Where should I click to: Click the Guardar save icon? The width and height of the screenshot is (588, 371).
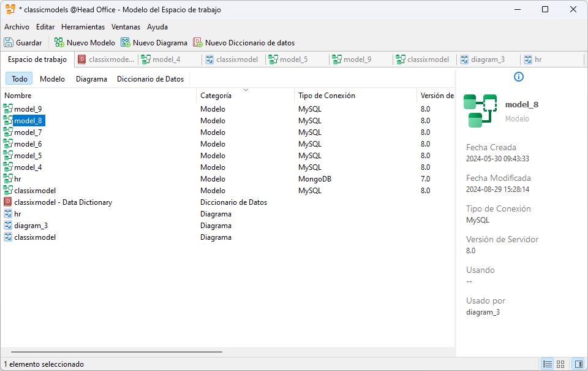[8, 42]
